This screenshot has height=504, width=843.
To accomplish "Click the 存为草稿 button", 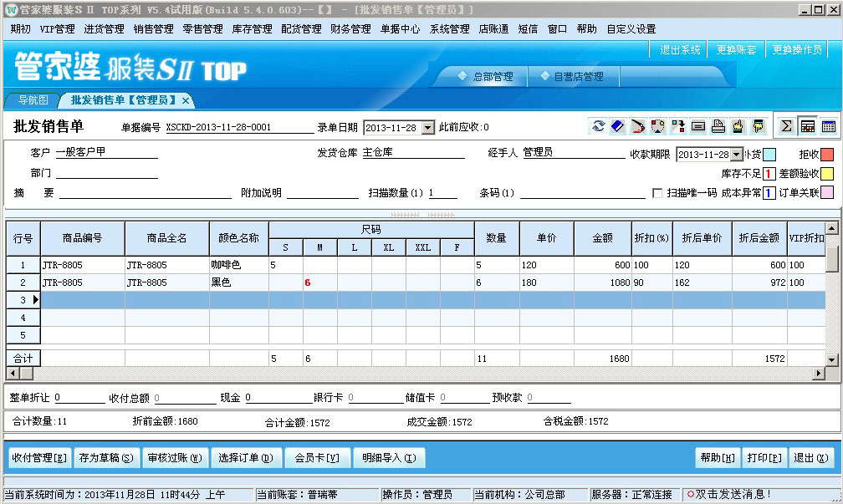I will [105, 458].
